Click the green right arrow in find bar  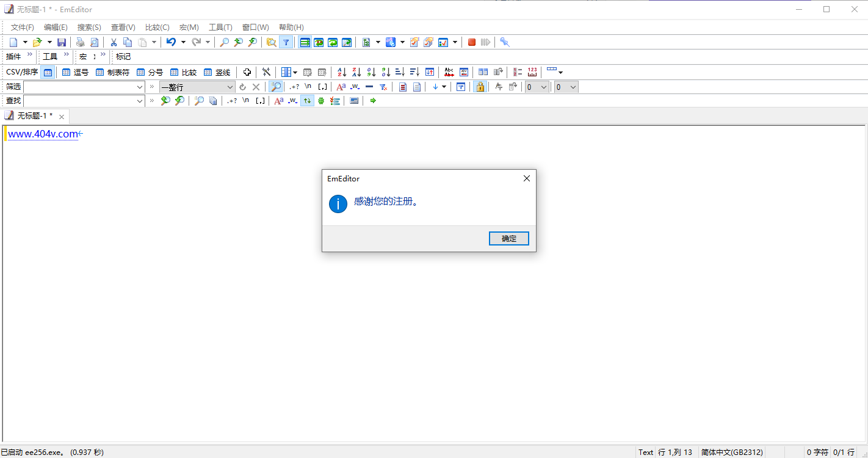click(x=374, y=101)
